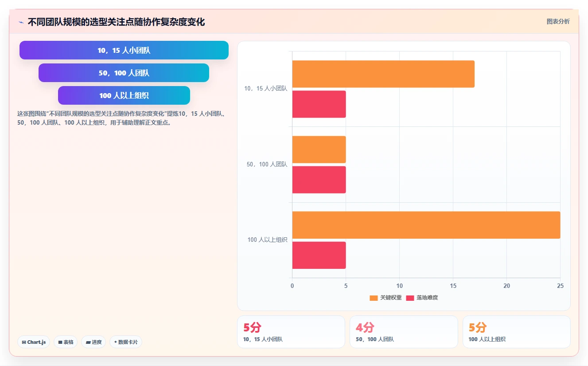Click orange 关键权重 bar for 100 人以上组织
Image resolution: width=588 pixels, height=366 pixels.
pyautogui.click(x=426, y=225)
